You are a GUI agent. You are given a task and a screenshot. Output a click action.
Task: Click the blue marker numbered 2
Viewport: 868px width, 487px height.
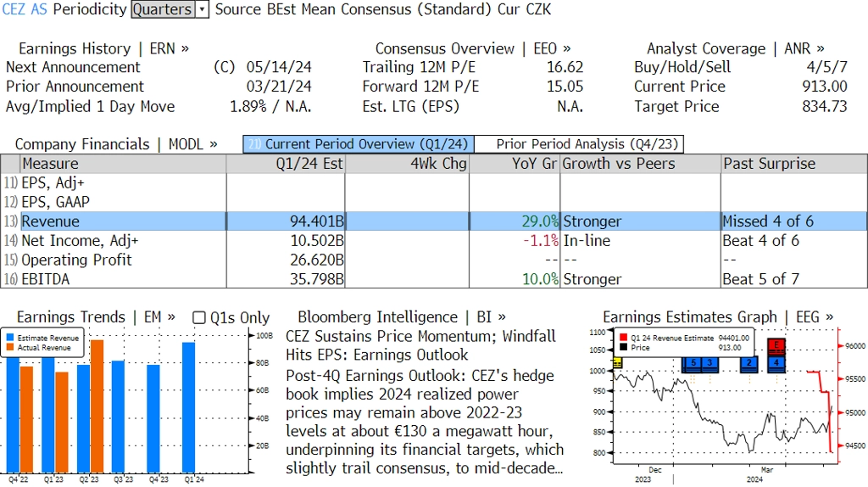[749, 363]
